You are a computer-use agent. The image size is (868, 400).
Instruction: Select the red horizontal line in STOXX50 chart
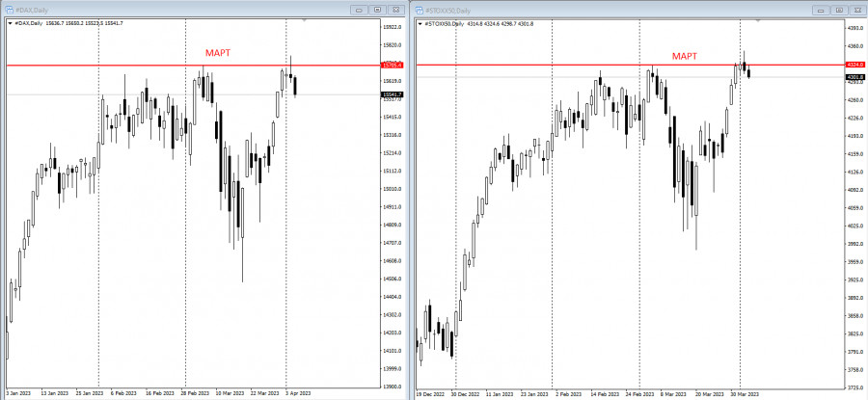coord(631,65)
